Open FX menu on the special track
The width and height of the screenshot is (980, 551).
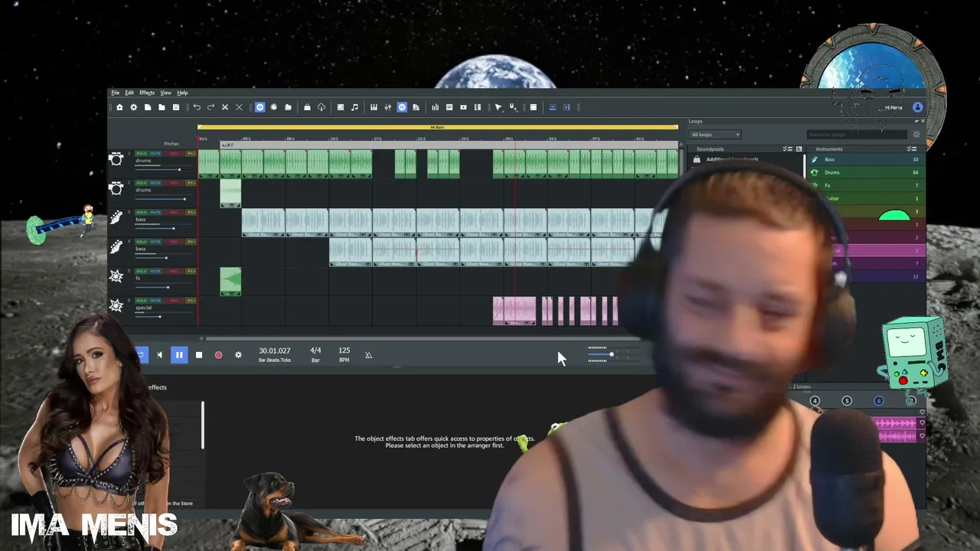191,301
